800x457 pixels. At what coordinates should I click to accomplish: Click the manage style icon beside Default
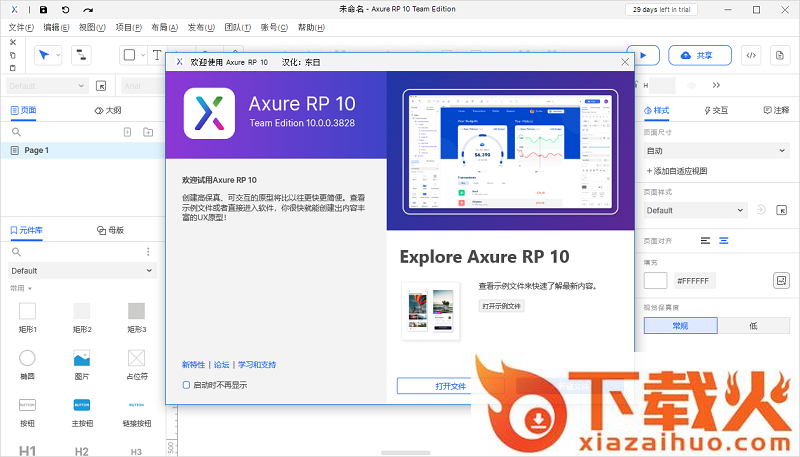point(101,86)
